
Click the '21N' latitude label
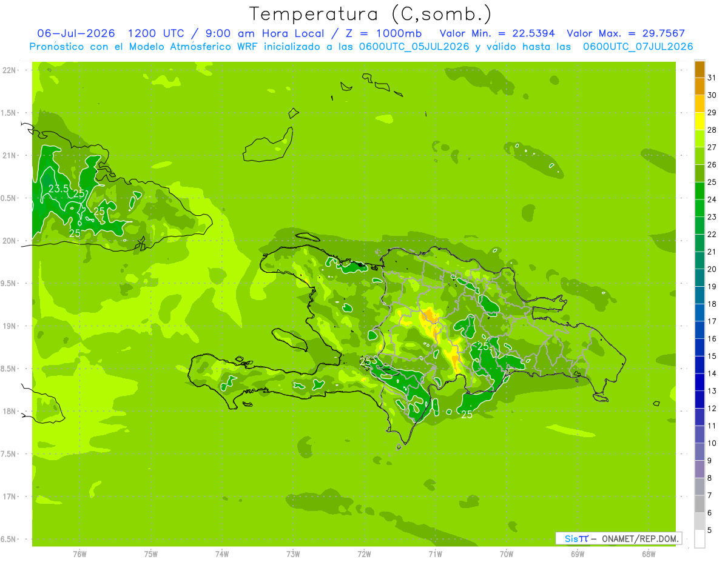[x=8, y=156]
